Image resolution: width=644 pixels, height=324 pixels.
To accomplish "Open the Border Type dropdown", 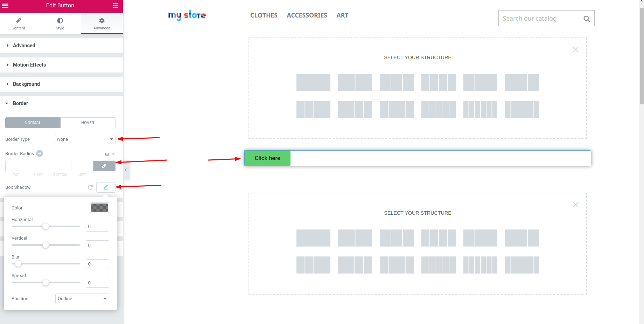I will pos(85,139).
